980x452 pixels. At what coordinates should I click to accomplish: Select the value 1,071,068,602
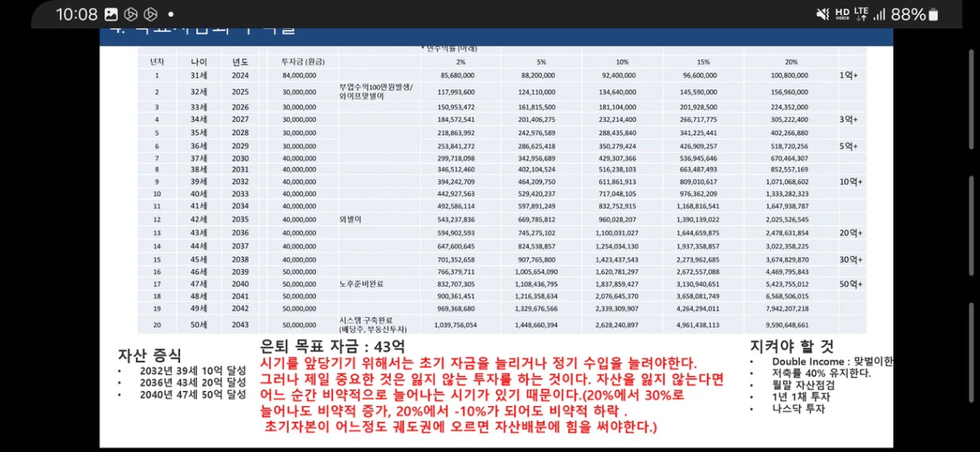coord(788,182)
